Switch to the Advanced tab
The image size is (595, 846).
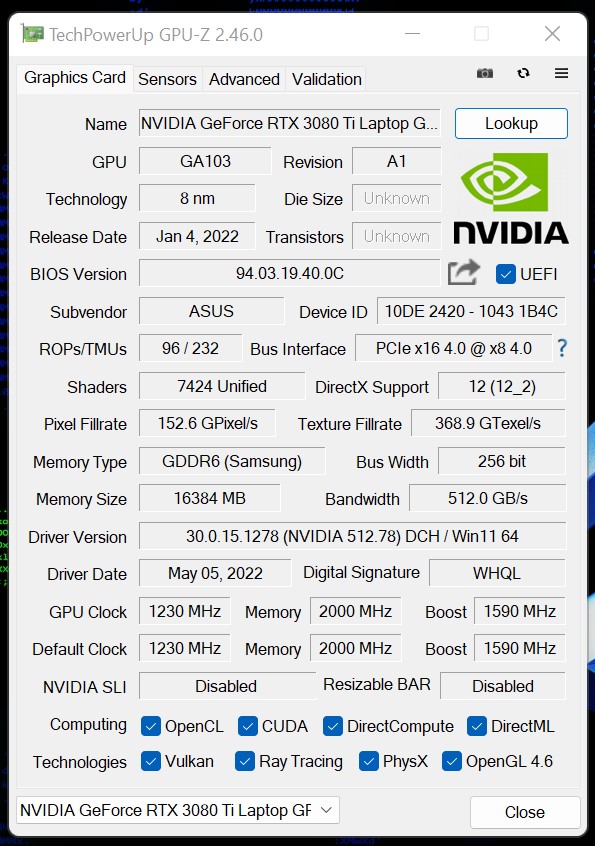[244, 79]
